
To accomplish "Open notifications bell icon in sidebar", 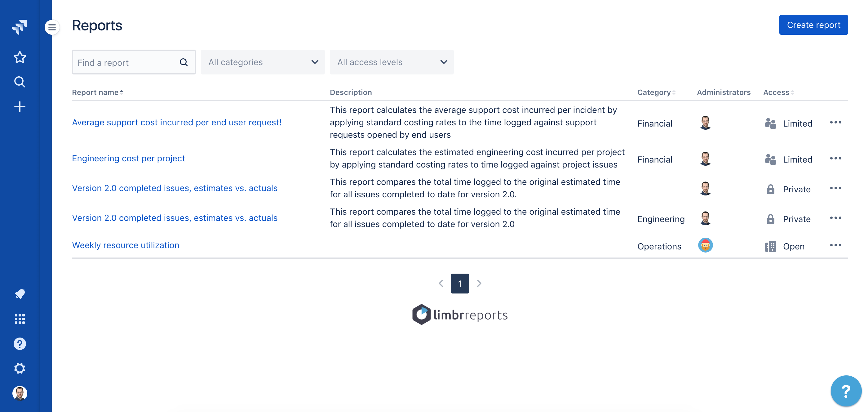I will pos(20,294).
